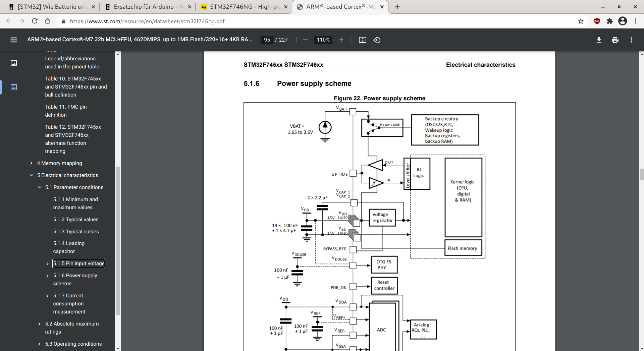The height and width of the screenshot is (351, 644).
Task: Open a new browser tab
Action: (x=397, y=7)
